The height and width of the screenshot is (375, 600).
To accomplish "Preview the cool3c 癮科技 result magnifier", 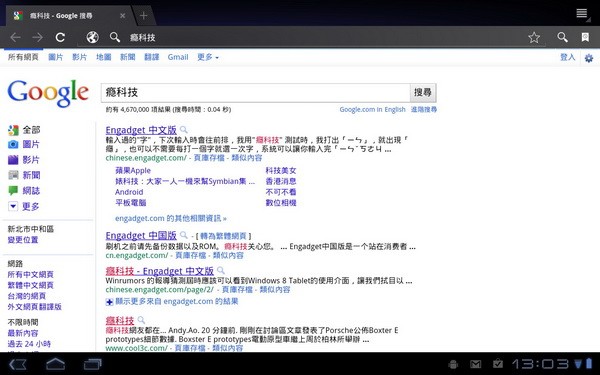I will (141, 320).
